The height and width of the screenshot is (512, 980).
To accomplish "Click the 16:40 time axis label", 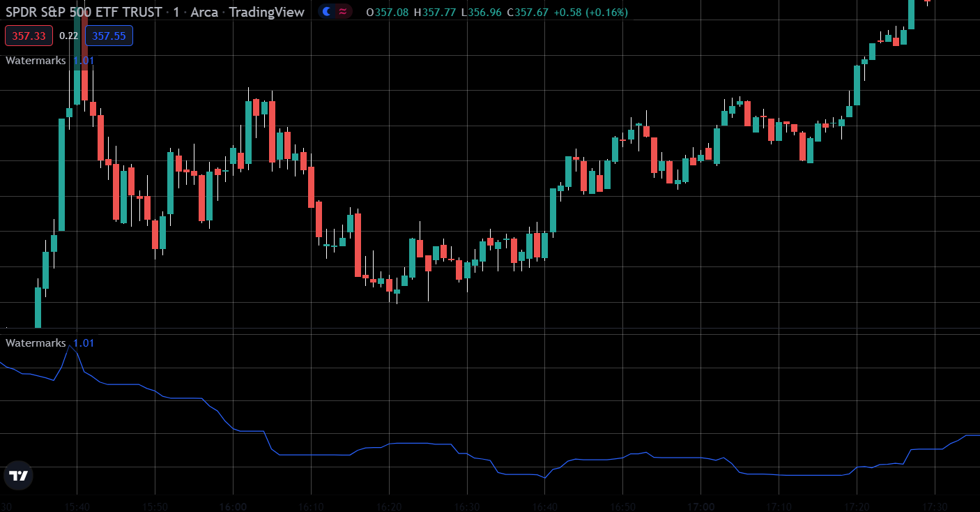I will 545,506.
